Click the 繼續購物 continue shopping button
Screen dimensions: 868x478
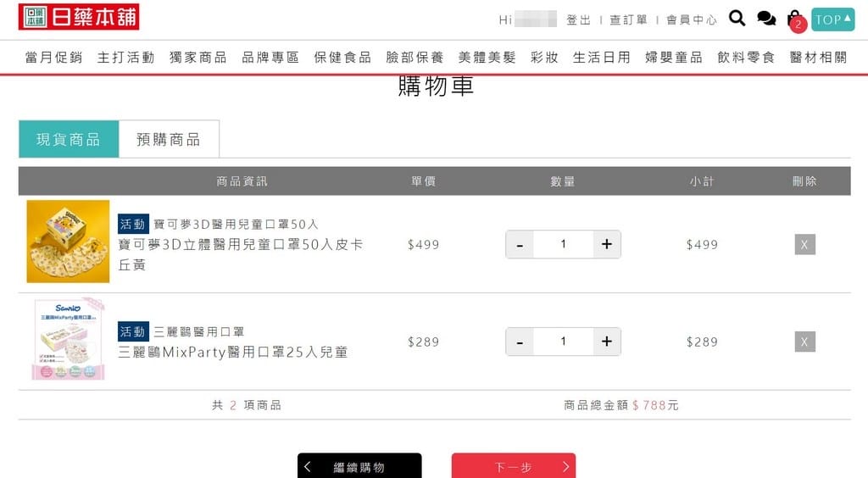coord(359,466)
